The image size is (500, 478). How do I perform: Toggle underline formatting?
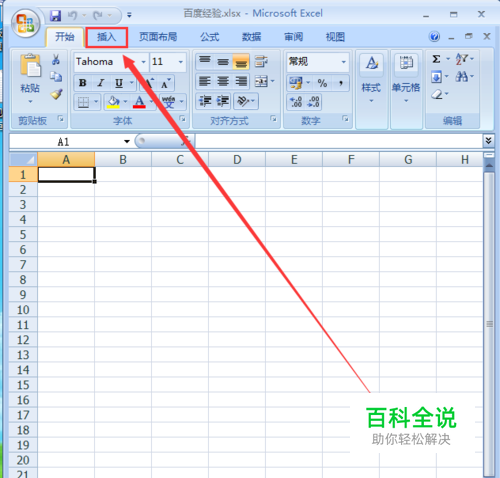click(119, 83)
